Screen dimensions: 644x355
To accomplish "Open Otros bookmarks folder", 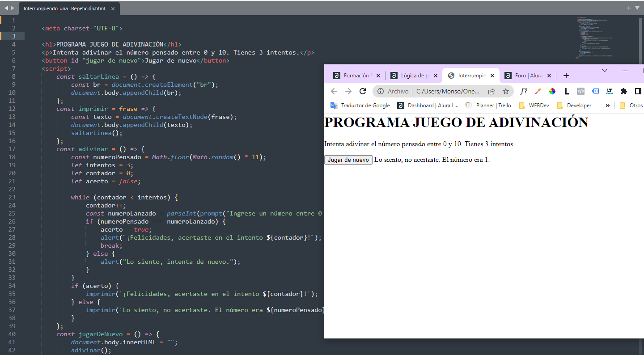I will 631,106.
